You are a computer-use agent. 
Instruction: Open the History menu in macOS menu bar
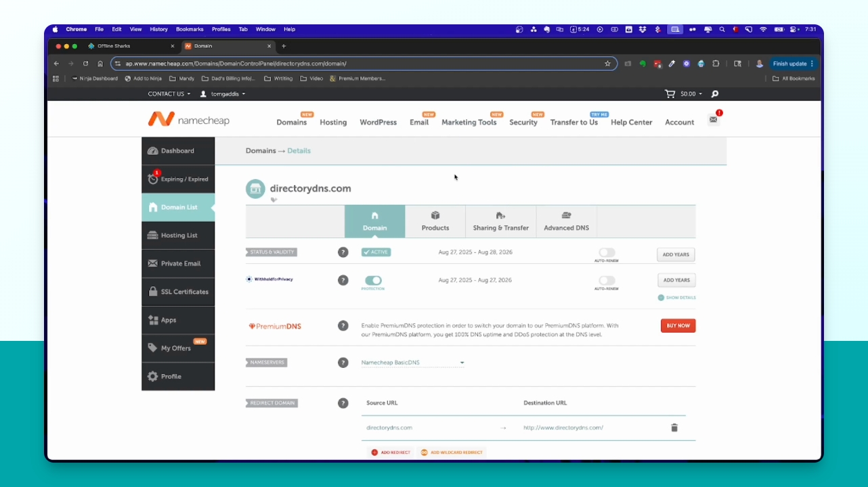159,30
